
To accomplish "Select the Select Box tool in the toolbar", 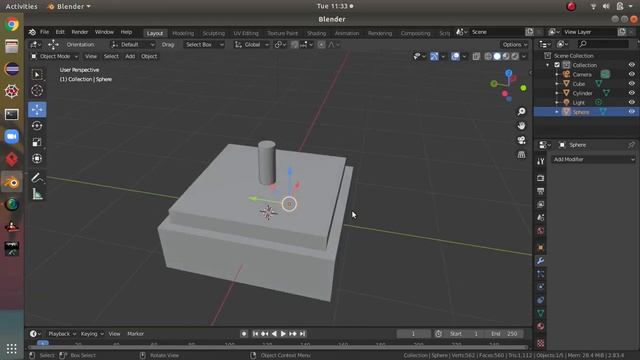I will pyautogui.click(x=37, y=74).
